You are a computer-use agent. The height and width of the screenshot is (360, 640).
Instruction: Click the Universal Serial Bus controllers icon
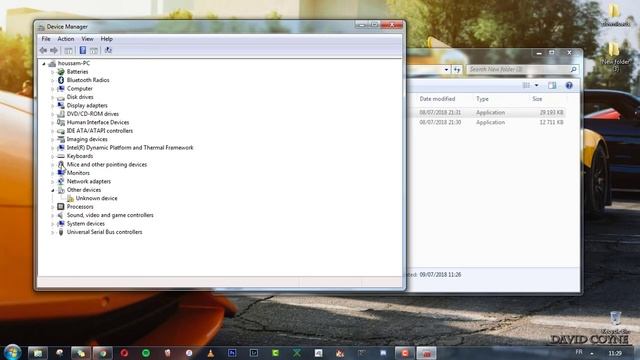click(61, 232)
